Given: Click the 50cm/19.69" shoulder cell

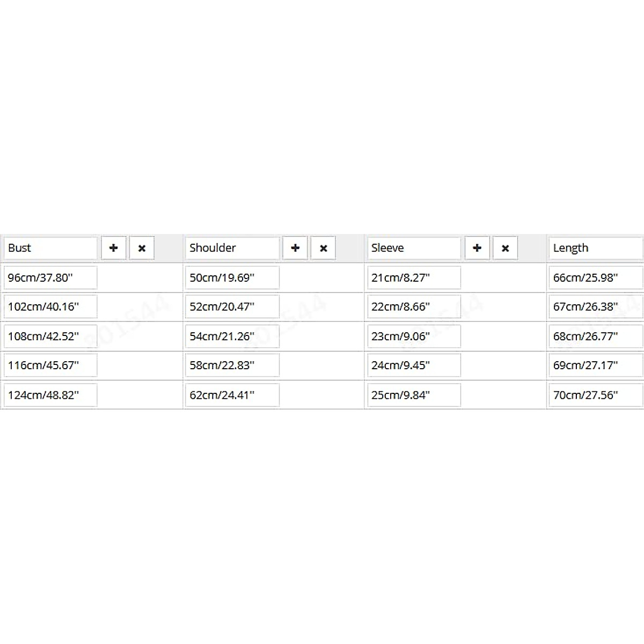Looking at the screenshot, I should tap(232, 277).
